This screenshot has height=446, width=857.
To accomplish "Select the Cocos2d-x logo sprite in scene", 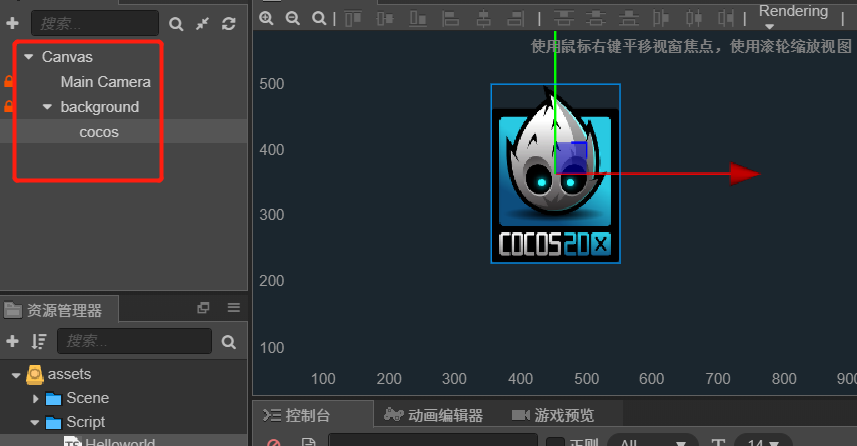I will (x=555, y=174).
